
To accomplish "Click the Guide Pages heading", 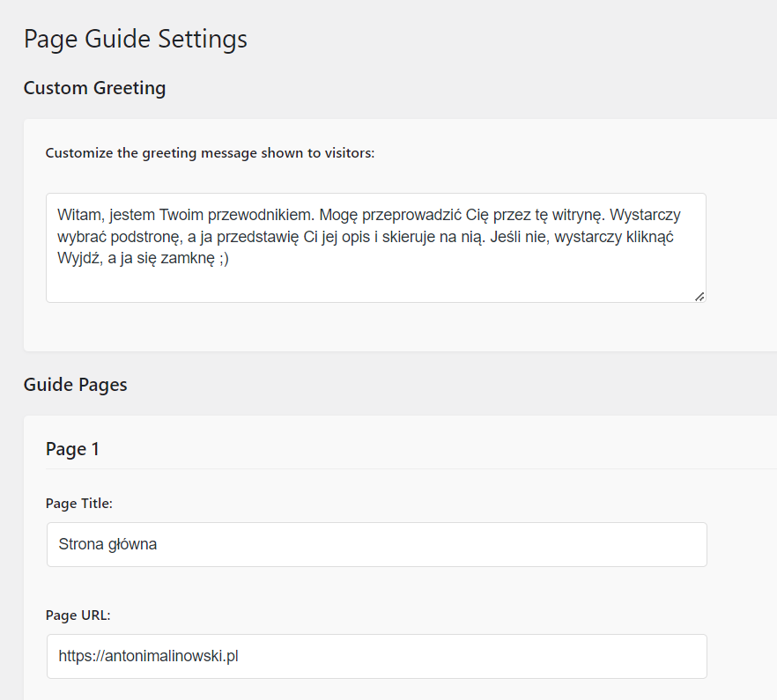I will pyautogui.click(x=76, y=385).
